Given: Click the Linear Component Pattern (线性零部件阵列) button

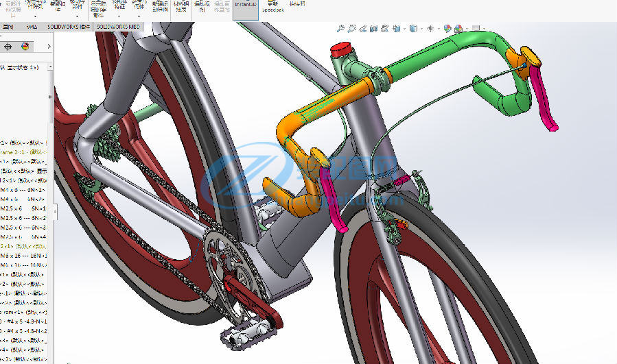Looking at the screenshot, I should (x=36, y=5).
